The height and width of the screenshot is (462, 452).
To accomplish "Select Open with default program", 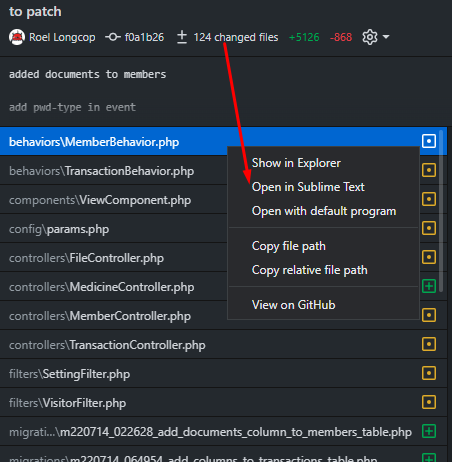I will tap(323, 211).
